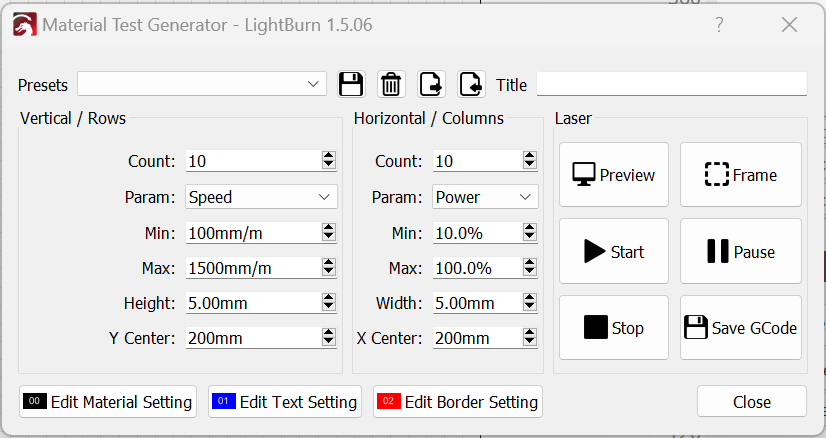This screenshot has height=438, width=826.
Task: Open Edit Text Setting
Action: coord(285,402)
